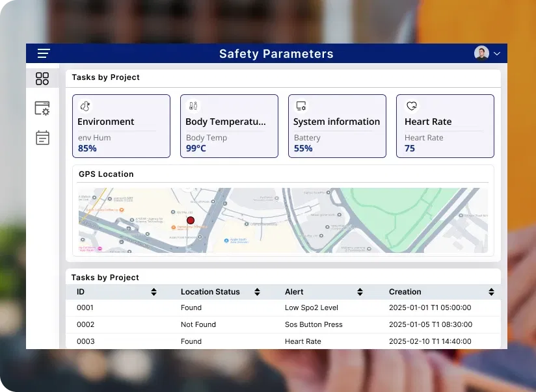
Task: Click the System information monitor icon
Action: click(301, 106)
